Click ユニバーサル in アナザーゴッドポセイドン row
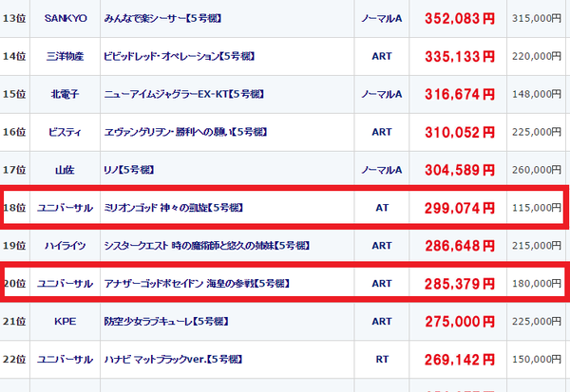570x392 pixels. 65,284
